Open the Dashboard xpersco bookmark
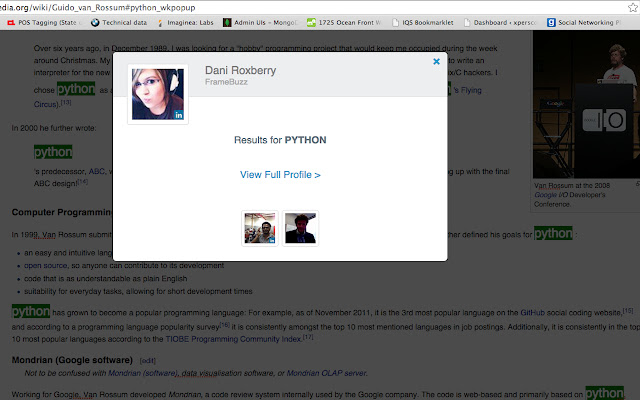This screenshot has width=640, height=400. click(500, 22)
